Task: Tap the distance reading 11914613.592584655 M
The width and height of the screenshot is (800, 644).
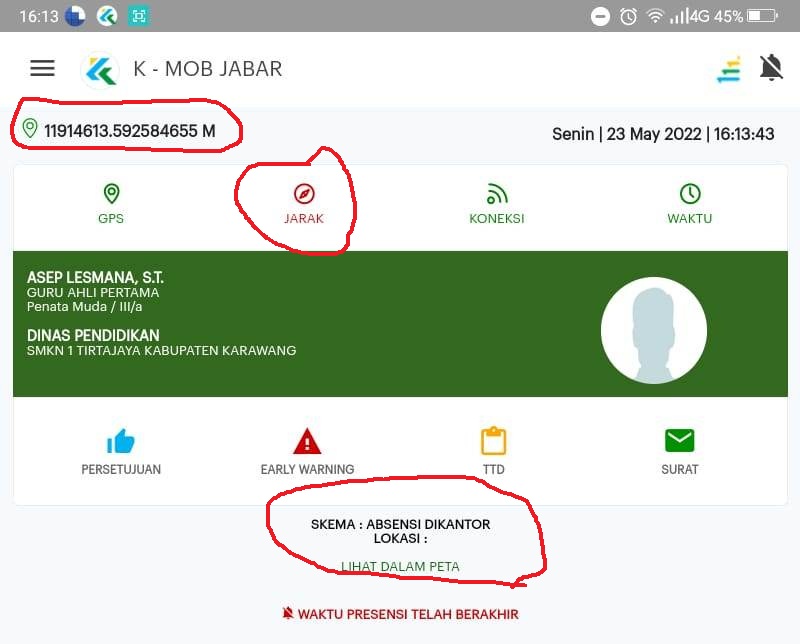Action: (x=130, y=131)
